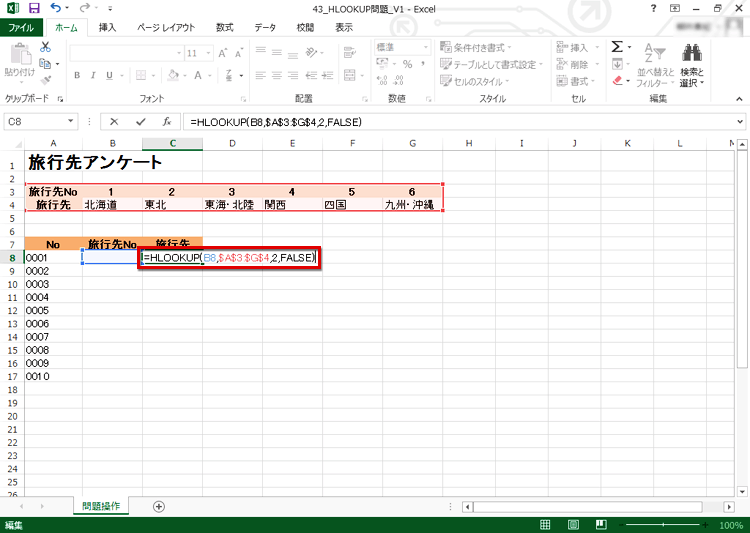This screenshot has height=533, width=750.
Task: Open the font name dropdown
Action: (179, 53)
